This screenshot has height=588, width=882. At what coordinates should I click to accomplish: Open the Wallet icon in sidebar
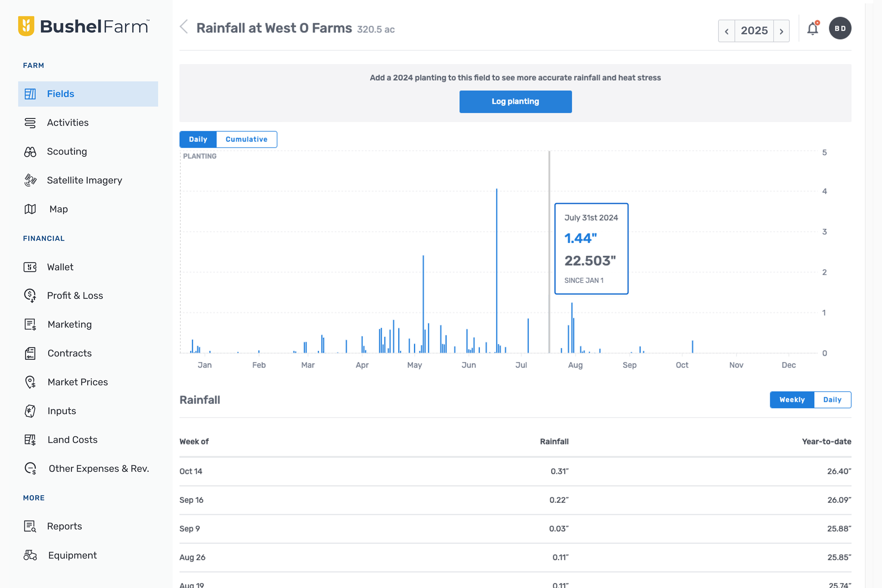[x=30, y=267]
